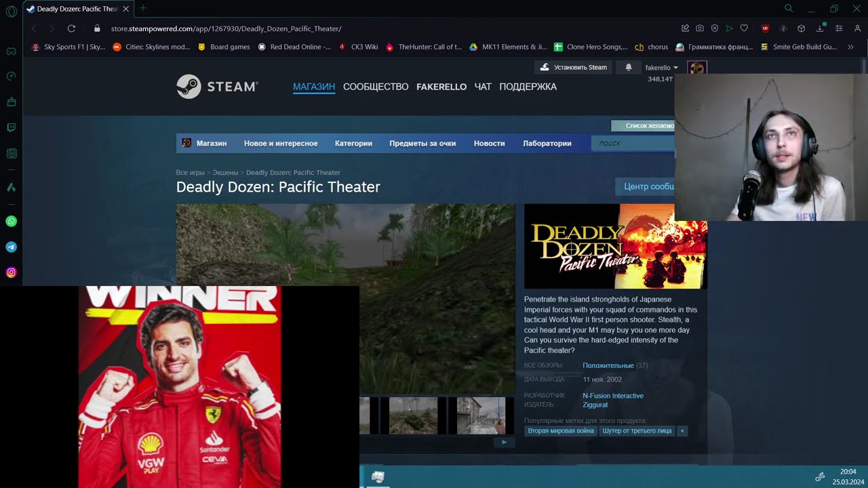Open a new browser tab
The height and width of the screenshot is (488, 868).
click(x=142, y=9)
